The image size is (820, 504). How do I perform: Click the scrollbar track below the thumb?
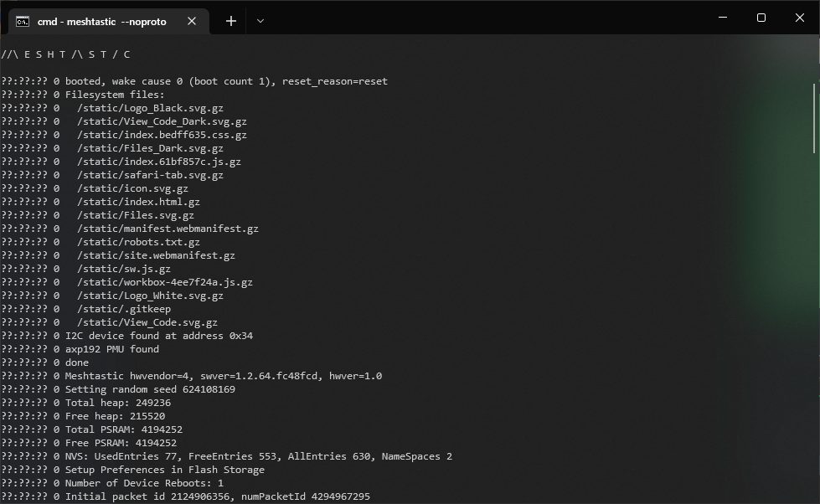point(814,335)
